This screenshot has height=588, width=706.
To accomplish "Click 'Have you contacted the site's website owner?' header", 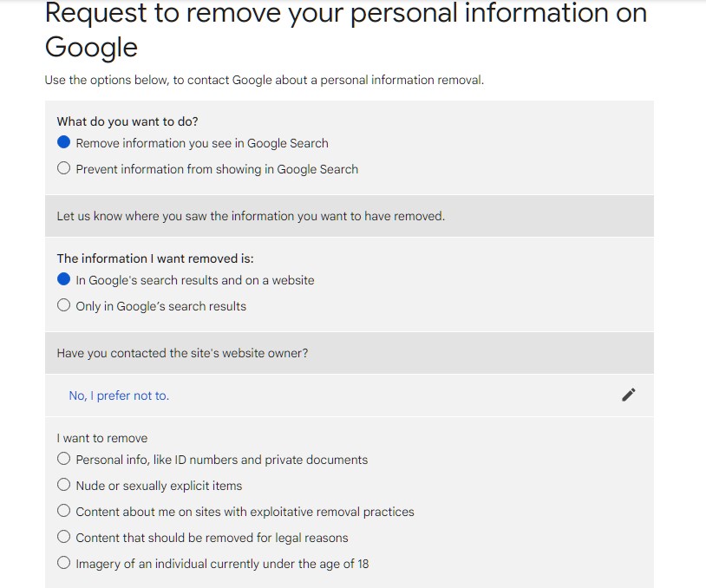I will [182, 353].
